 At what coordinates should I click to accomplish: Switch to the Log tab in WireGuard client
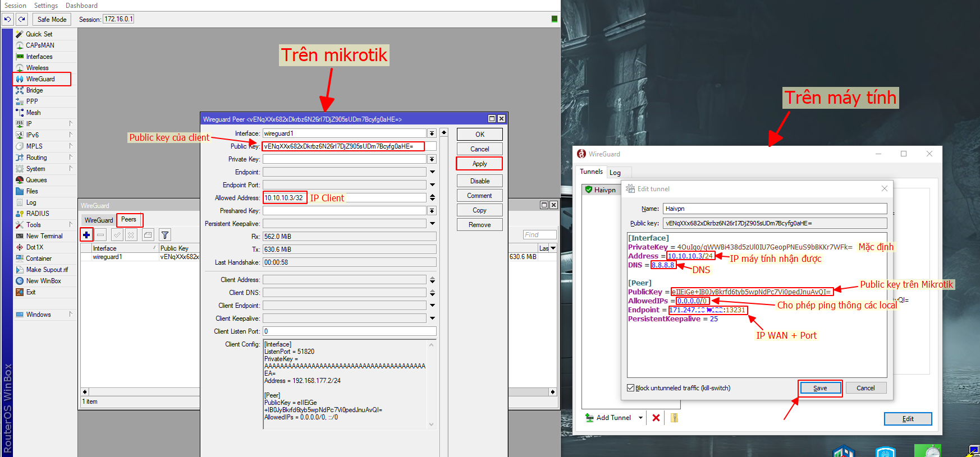[x=615, y=173]
